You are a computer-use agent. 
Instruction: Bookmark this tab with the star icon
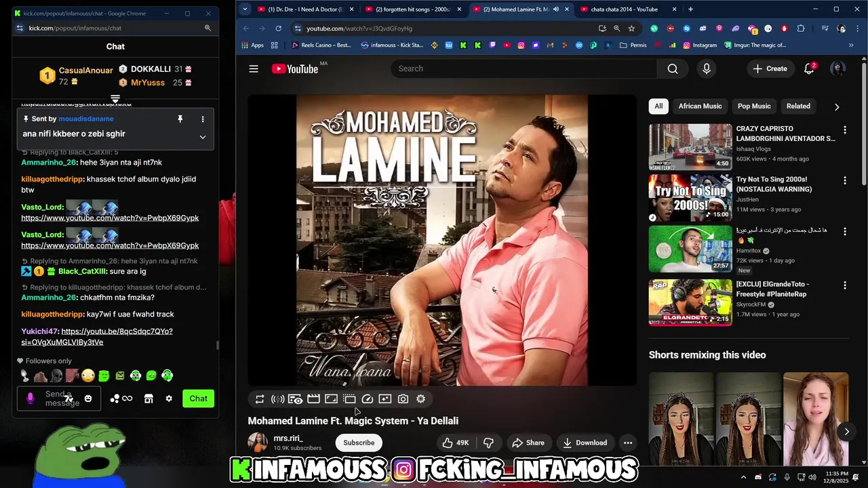click(x=631, y=28)
